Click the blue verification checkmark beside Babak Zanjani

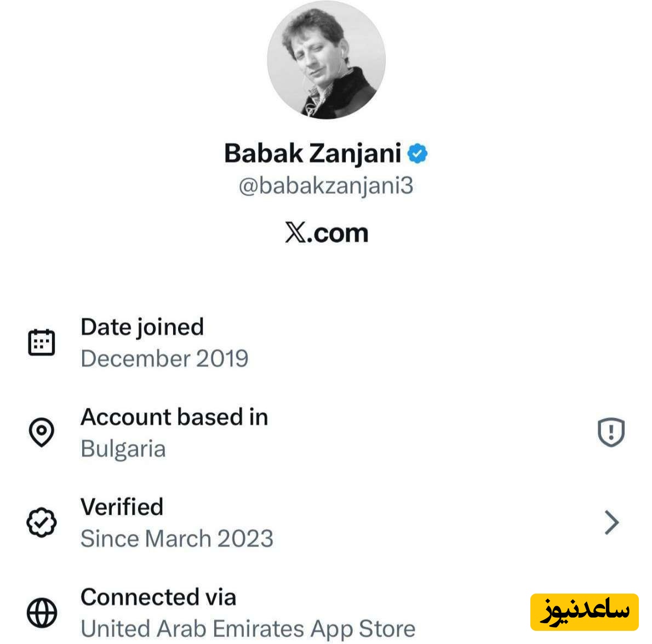point(419,153)
